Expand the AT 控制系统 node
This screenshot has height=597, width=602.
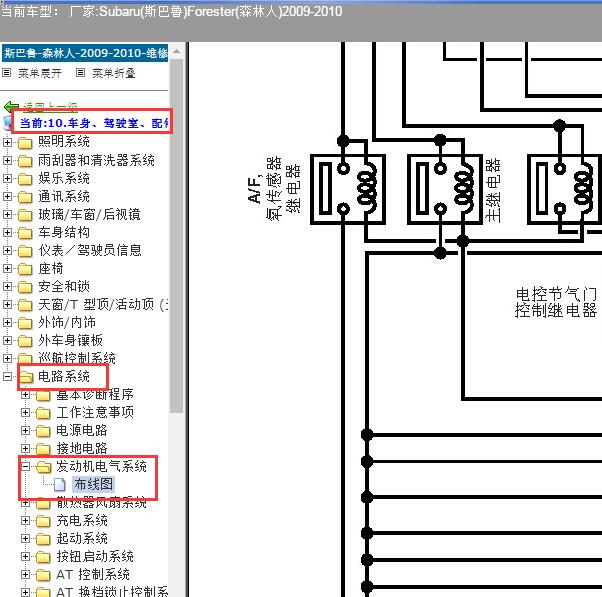click(25, 574)
